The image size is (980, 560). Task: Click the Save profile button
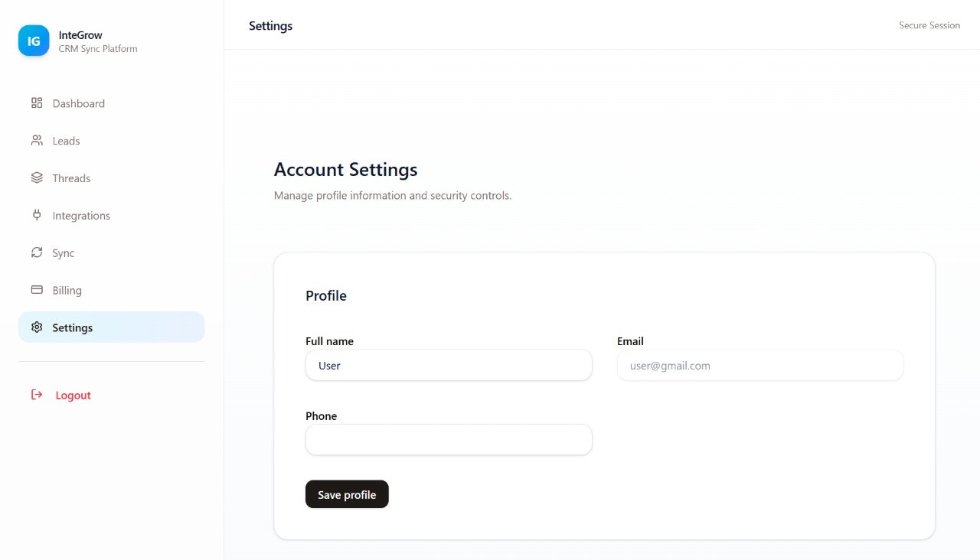347,494
